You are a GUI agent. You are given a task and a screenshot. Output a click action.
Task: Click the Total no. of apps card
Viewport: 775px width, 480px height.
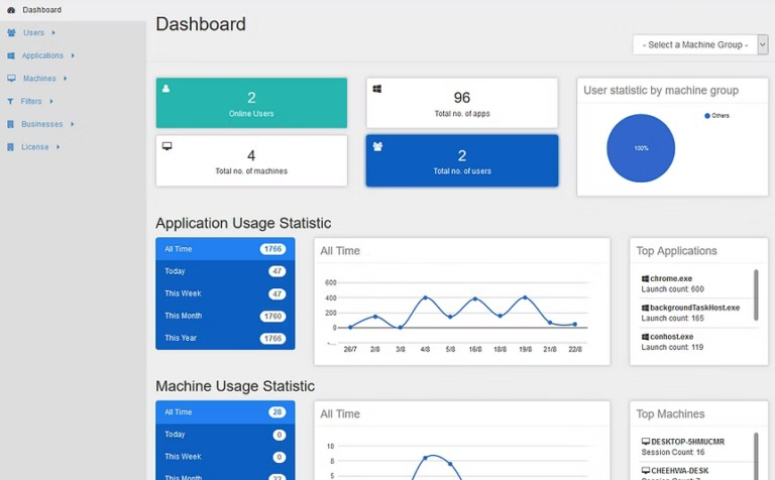click(x=462, y=103)
